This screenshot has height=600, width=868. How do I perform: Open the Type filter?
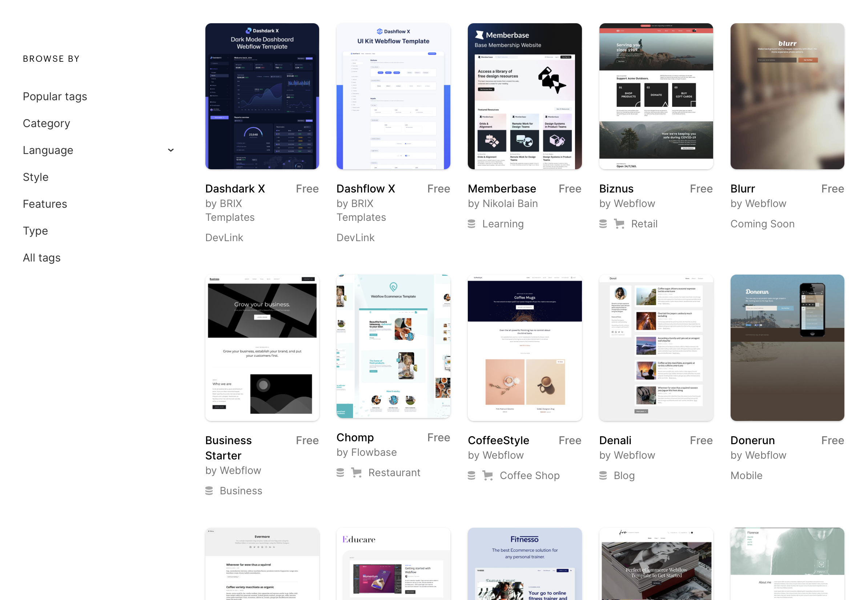[35, 231]
